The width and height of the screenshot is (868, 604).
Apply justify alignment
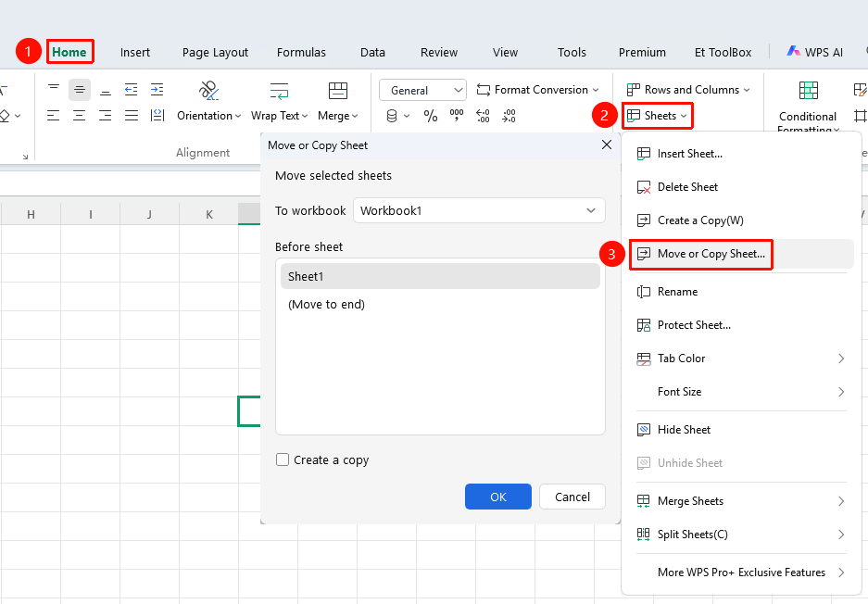tap(132, 115)
